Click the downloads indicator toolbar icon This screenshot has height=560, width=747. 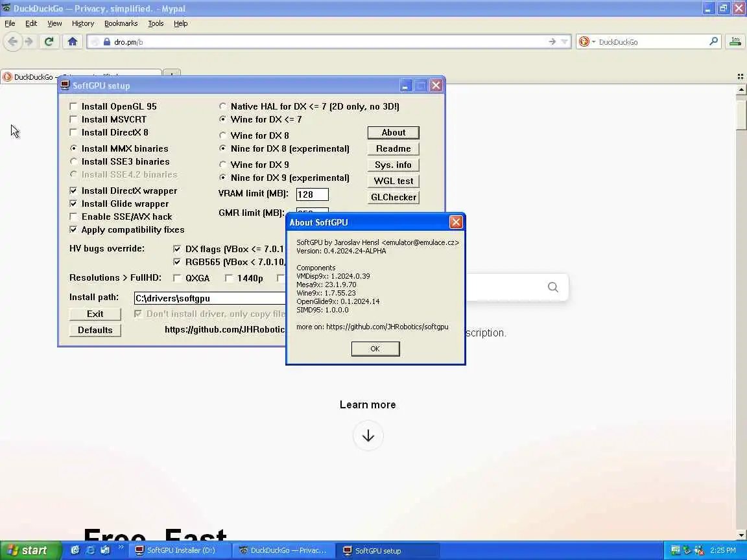pyautogui.click(x=735, y=42)
